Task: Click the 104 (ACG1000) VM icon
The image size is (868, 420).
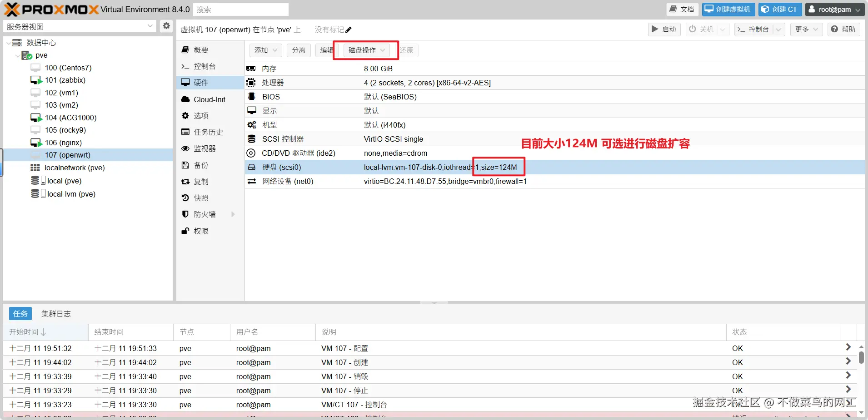Action: click(36, 118)
